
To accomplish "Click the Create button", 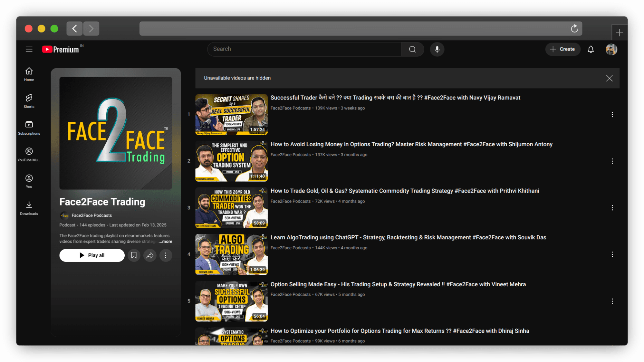I will point(563,49).
